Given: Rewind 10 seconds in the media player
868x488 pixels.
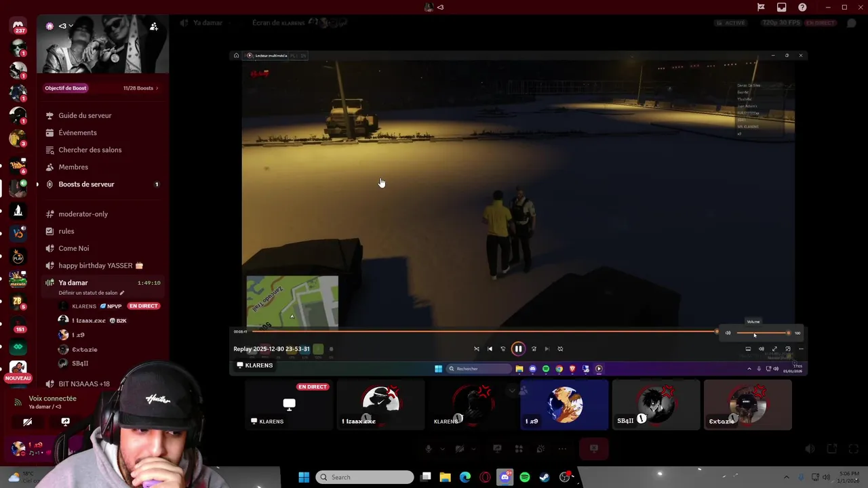Looking at the screenshot, I should click(x=503, y=349).
